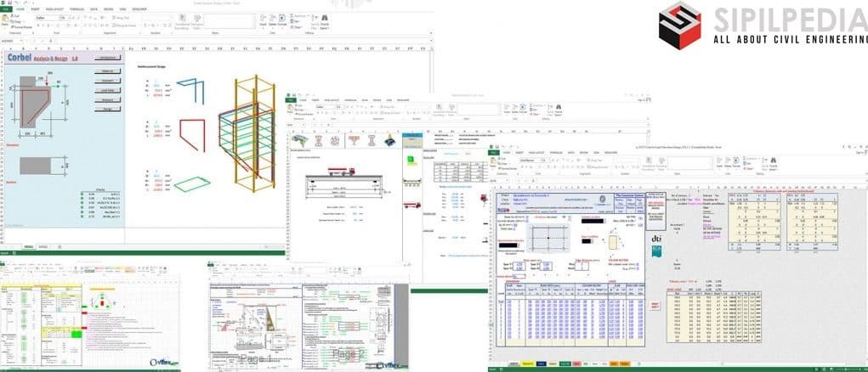Click Format Painter in the Corbel workbook ribbon

coord(26,26)
